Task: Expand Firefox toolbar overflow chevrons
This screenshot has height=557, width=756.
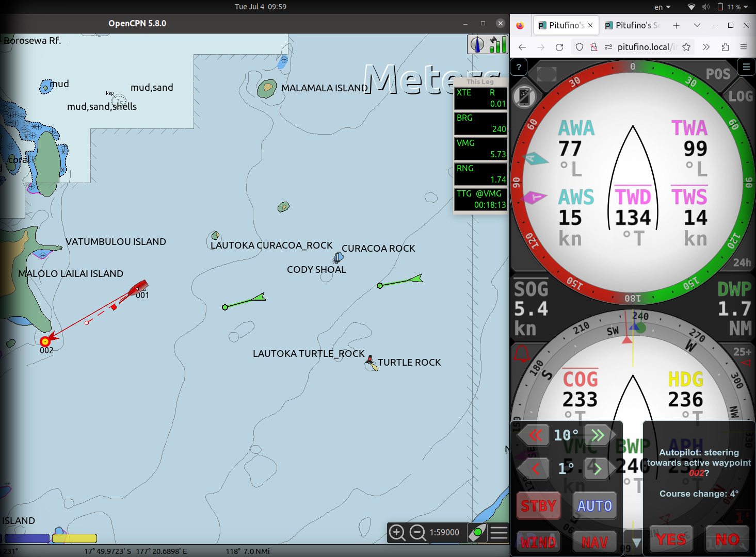Action: (706, 47)
